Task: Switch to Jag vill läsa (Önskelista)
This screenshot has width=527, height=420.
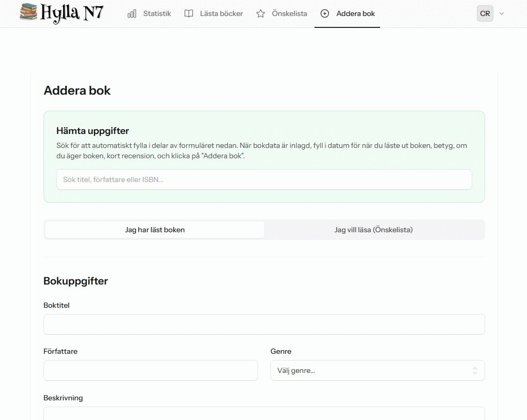Action: click(x=373, y=230)
